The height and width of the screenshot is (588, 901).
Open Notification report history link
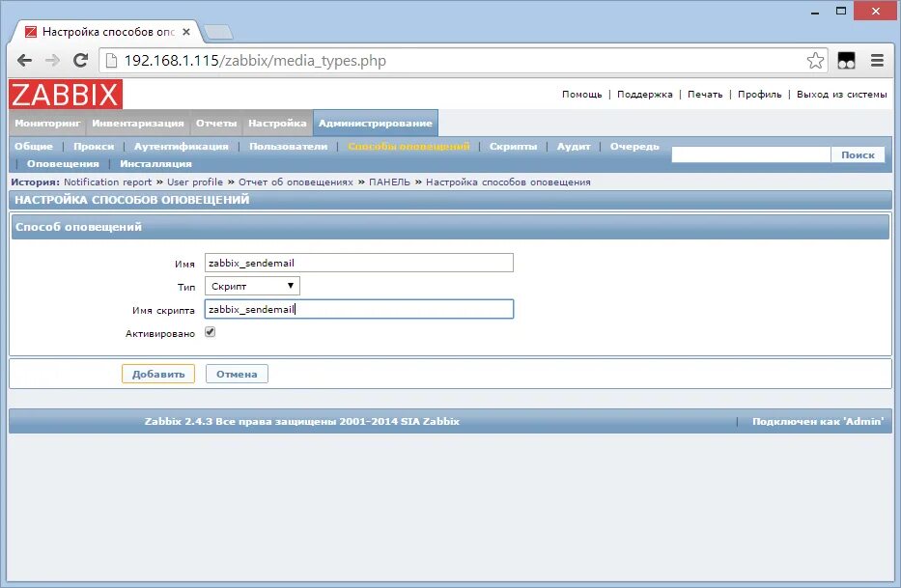point(107,182)
